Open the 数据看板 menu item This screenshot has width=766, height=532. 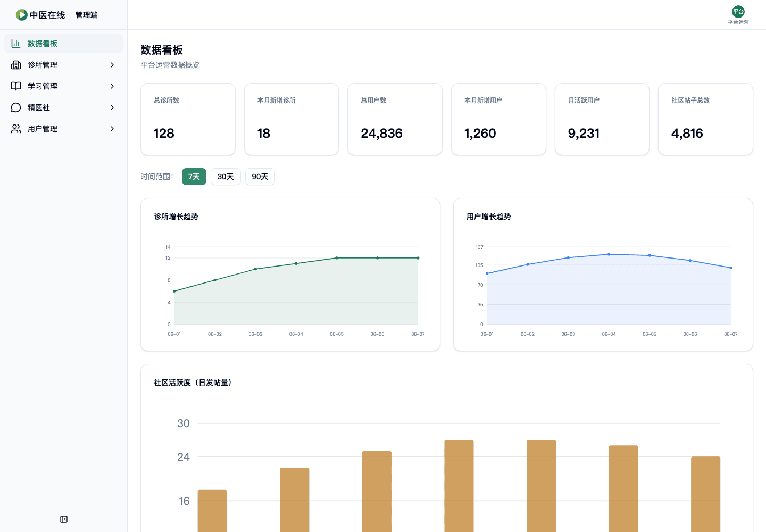coord(63,44)
